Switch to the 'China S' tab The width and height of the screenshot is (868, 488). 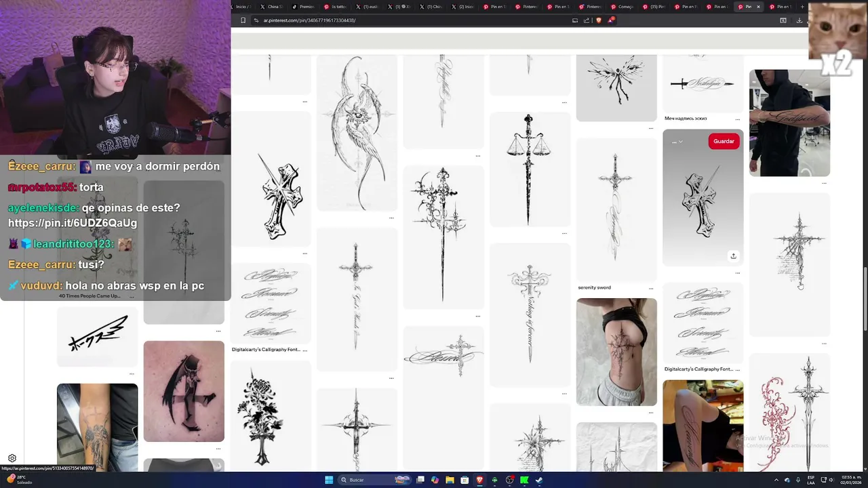coord(272,7)
